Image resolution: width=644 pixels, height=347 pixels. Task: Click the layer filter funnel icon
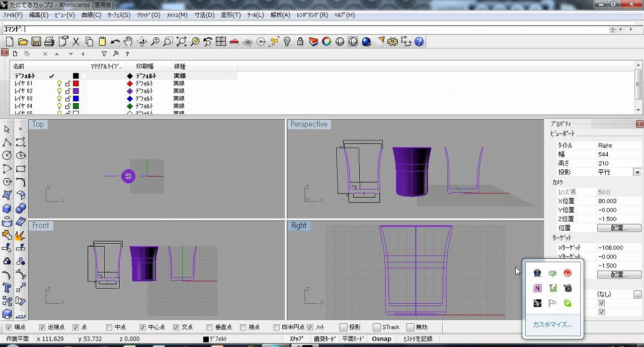104,54
